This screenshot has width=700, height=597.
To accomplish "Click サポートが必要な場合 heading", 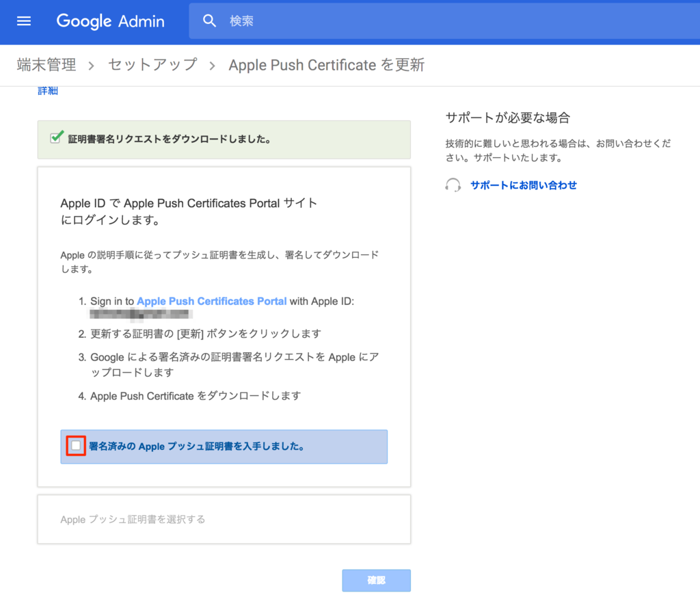I will pos(508,118).
